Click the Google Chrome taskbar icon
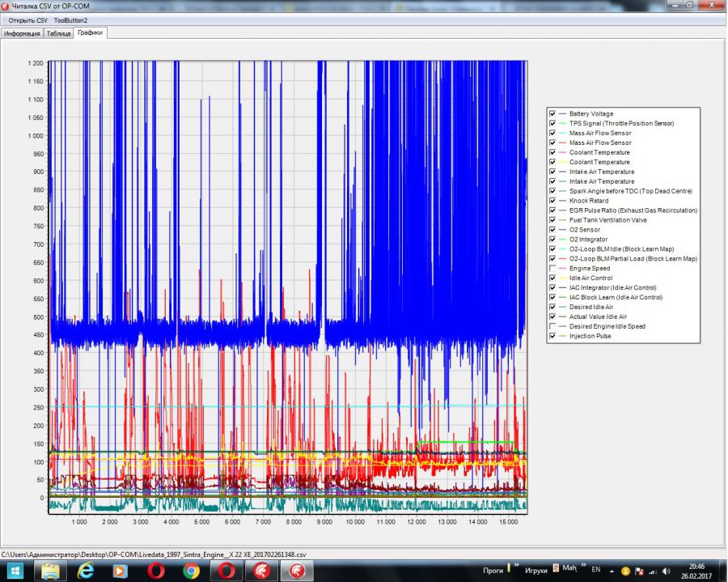Screen dimensions: 728x582 click(191, 571)
